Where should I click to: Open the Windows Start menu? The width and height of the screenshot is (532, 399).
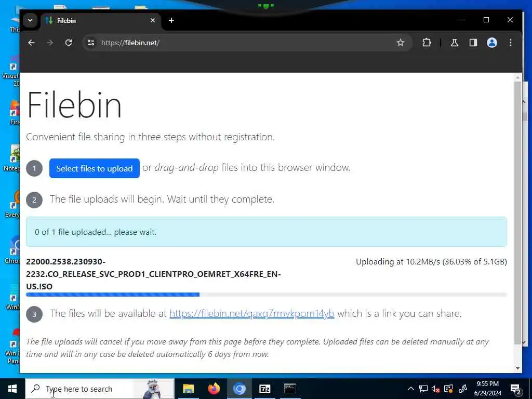12,389
